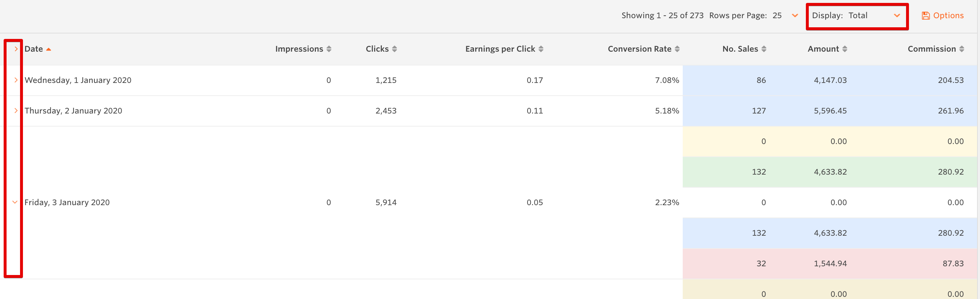Open the Rows per Page dropdown
980x299 pixels.
pos(794,16)
